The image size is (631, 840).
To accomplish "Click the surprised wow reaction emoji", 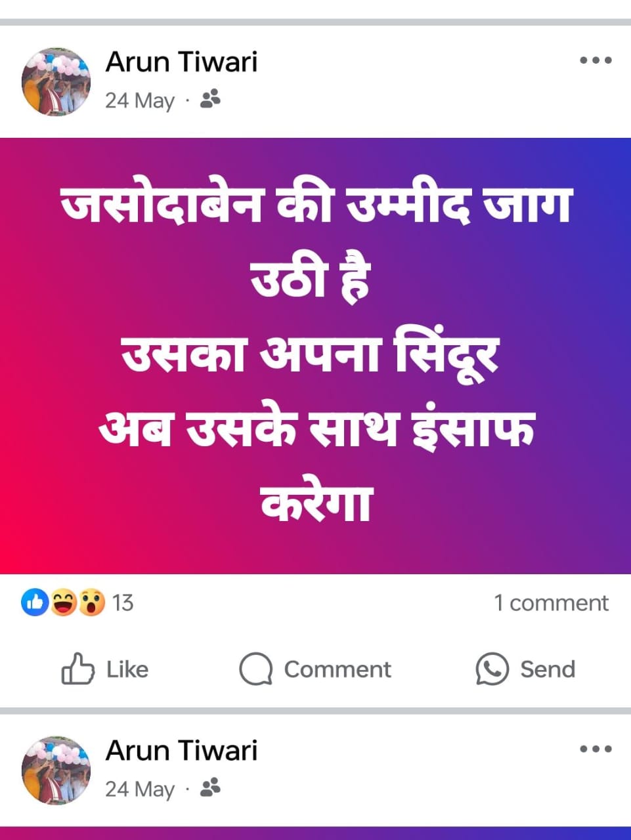I will (91, 602).
